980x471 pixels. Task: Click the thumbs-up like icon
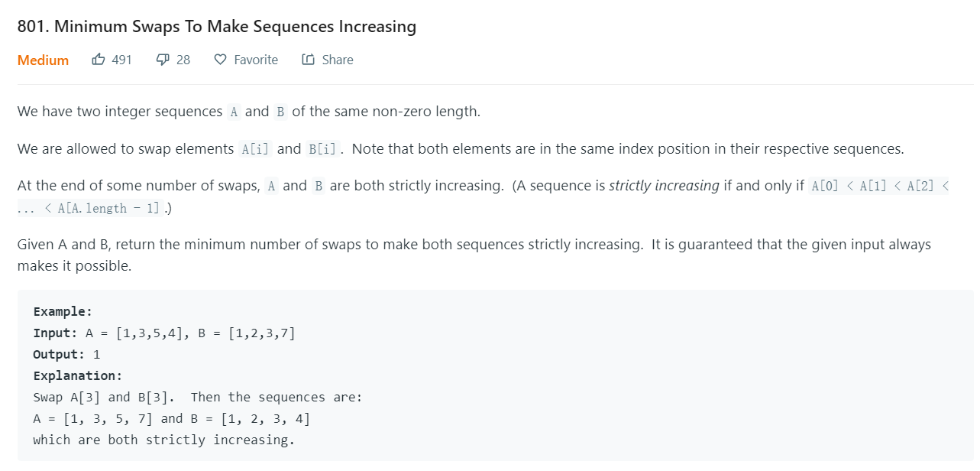pyautogui.click(x=99, y=60)
